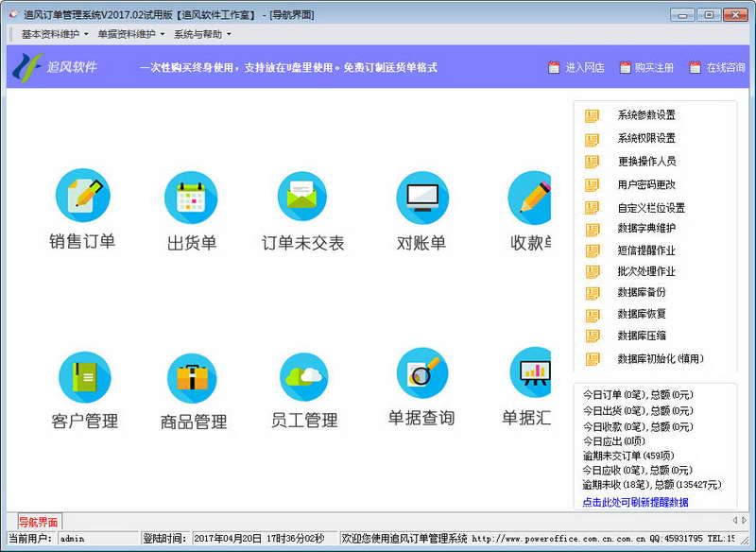
Task: Click the icon beside 系统权限设置
Action: [592, 139]
